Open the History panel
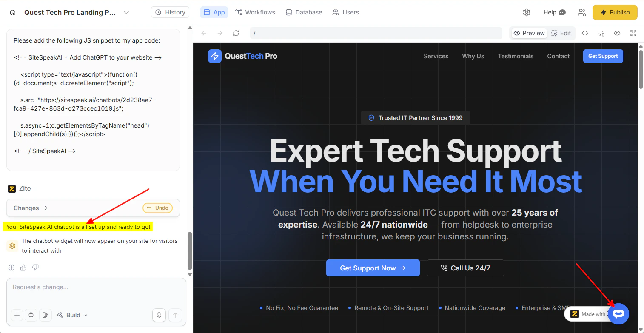 [170, 12]
